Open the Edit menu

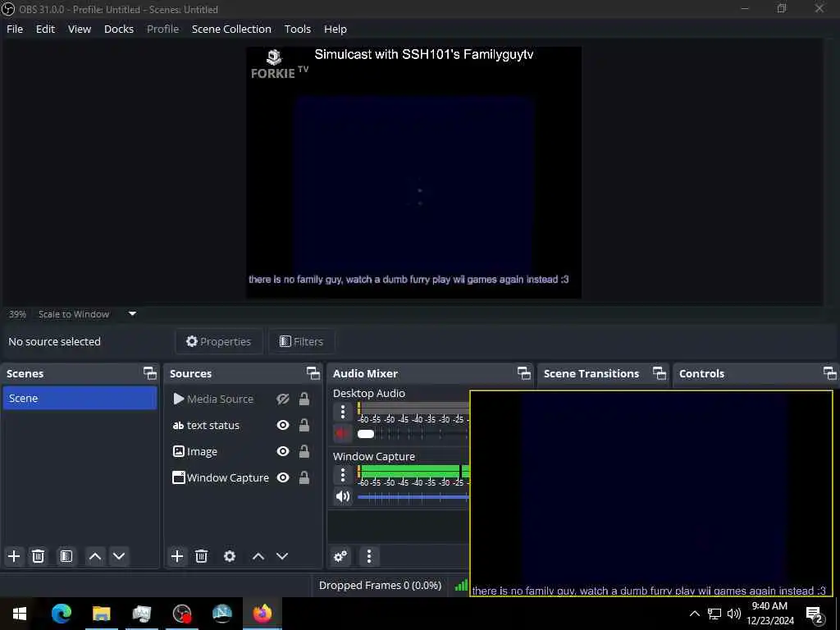click(45, 29)
